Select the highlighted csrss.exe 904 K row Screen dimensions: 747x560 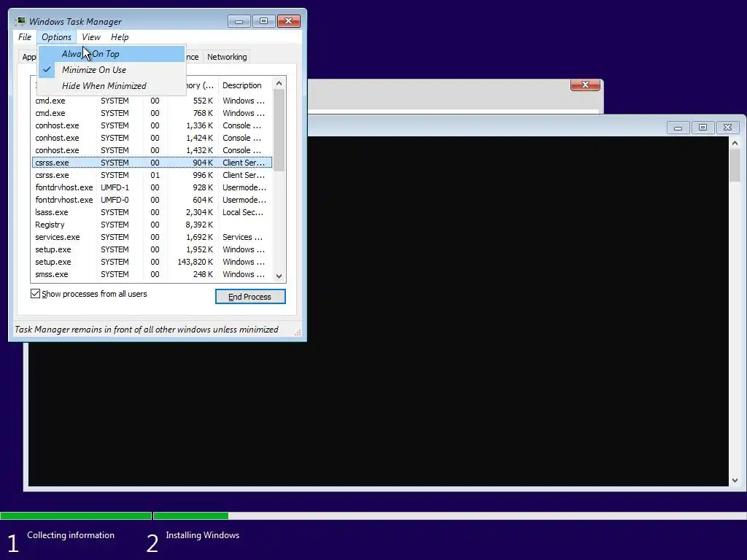[x=152, y=163]
